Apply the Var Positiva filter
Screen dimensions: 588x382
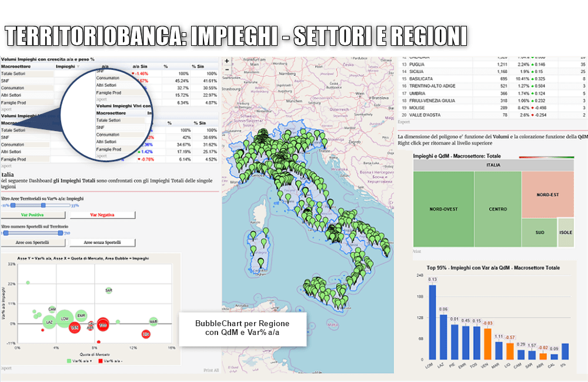tap(32, 215)
